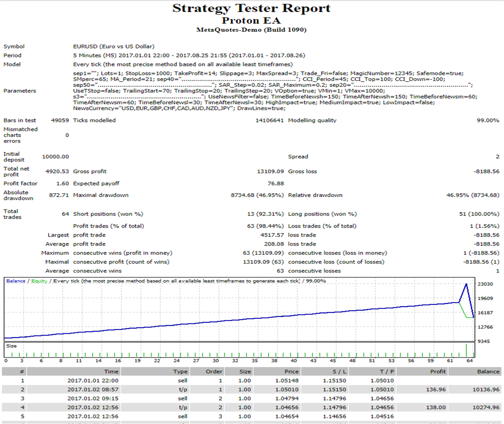The height and width of the screenshot is (424, 504).
Task: Click the largest profit trade value "4517.57"
Action: pyautogui.click(x=272, y=235)
